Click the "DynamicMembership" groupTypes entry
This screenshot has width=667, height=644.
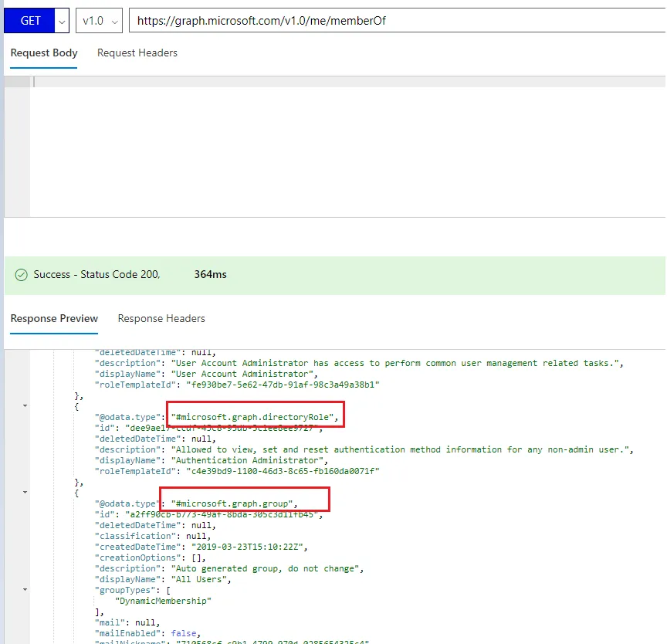(163, 601)
